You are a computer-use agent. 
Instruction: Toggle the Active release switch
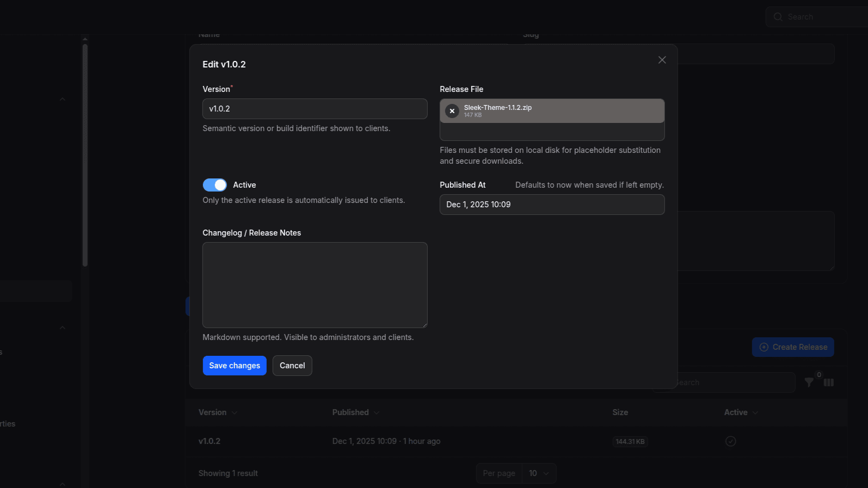pyautogui.click(x=214, y=185)
